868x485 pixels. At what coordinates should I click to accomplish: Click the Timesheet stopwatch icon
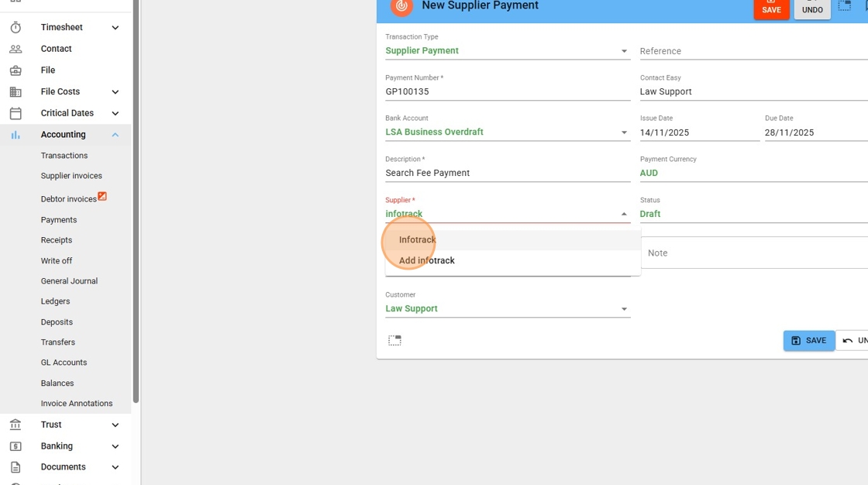point(15,28)
